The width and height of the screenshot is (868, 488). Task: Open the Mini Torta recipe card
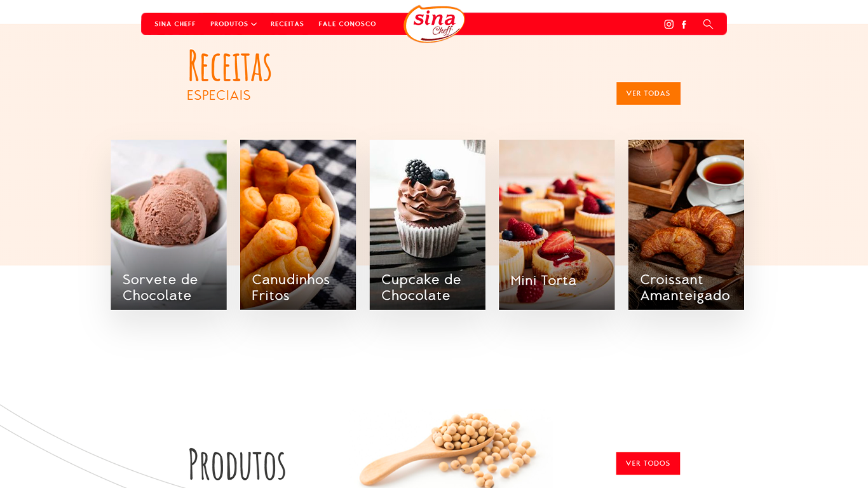tap(557, 225)
